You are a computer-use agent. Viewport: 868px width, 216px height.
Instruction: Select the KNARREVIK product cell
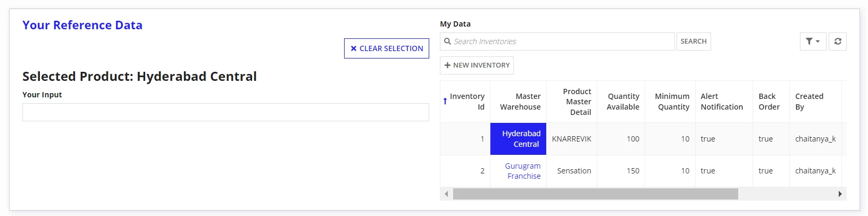[572, 139]
